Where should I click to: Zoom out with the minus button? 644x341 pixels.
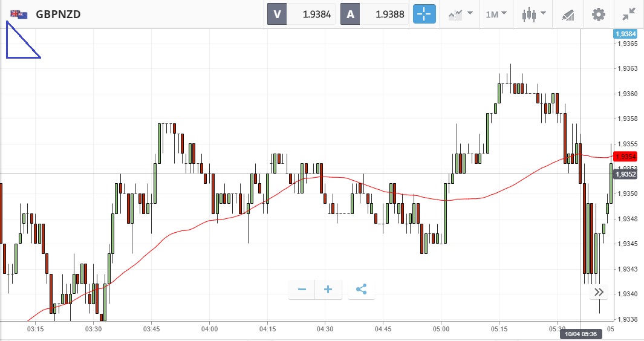302,290
